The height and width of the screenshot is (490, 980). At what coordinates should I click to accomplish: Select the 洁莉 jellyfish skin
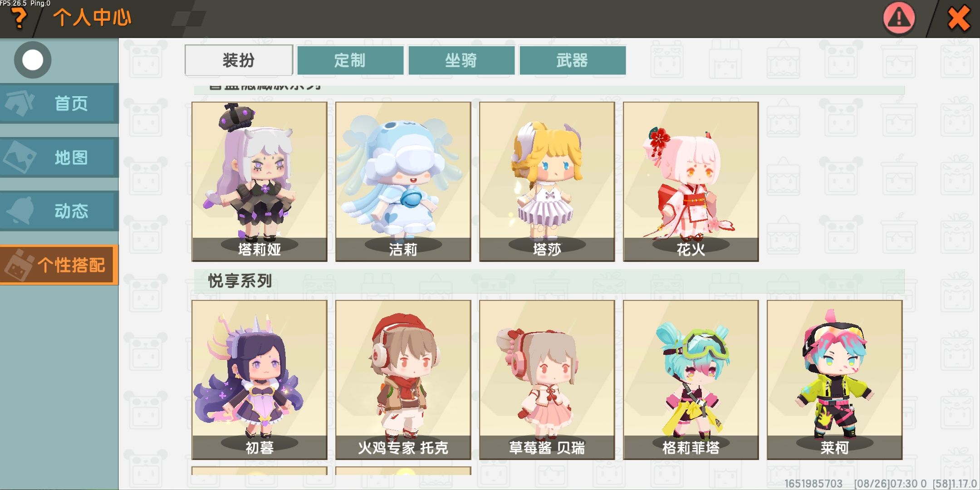pyautogui.click(x=403, y=181)
